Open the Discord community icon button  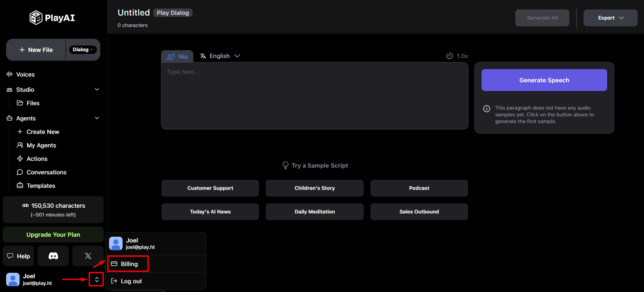pos(53,256)
